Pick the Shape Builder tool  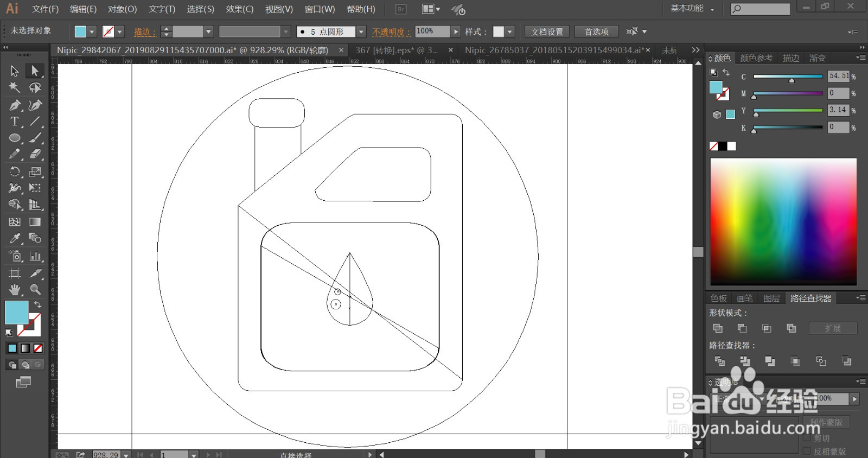click(15, 205)
